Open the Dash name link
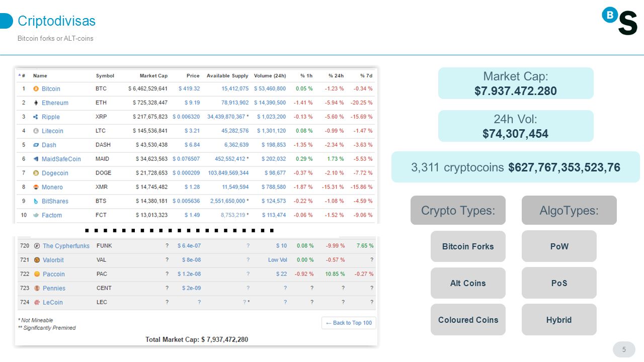The height and width of the screenshot is (362, 644). pyautogui.click(x=49, y=145)
